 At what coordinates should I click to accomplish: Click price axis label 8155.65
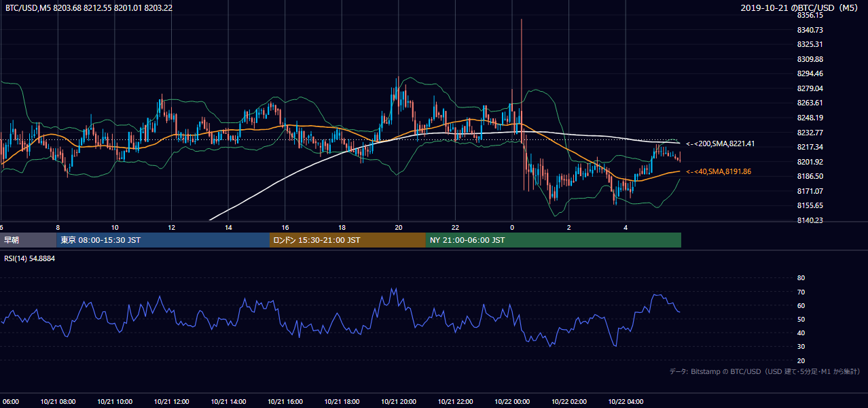coord(810,205)
